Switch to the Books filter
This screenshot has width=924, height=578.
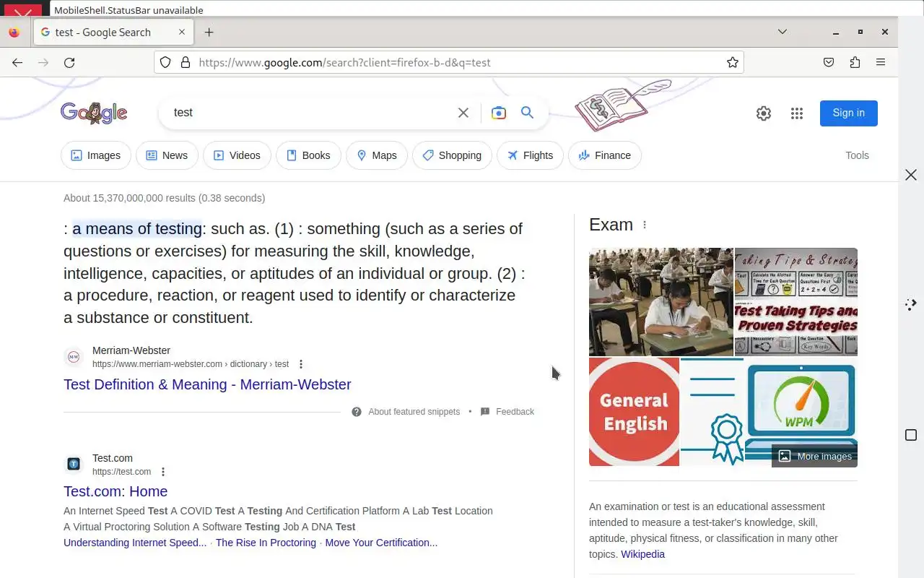(x=308, y=155)
